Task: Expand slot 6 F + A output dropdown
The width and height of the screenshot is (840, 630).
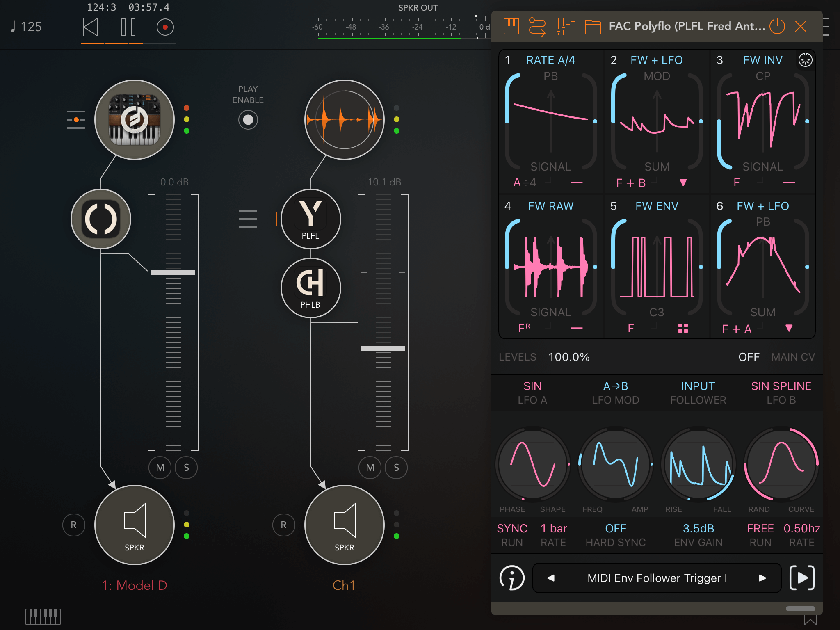Action: click(789, 328)
